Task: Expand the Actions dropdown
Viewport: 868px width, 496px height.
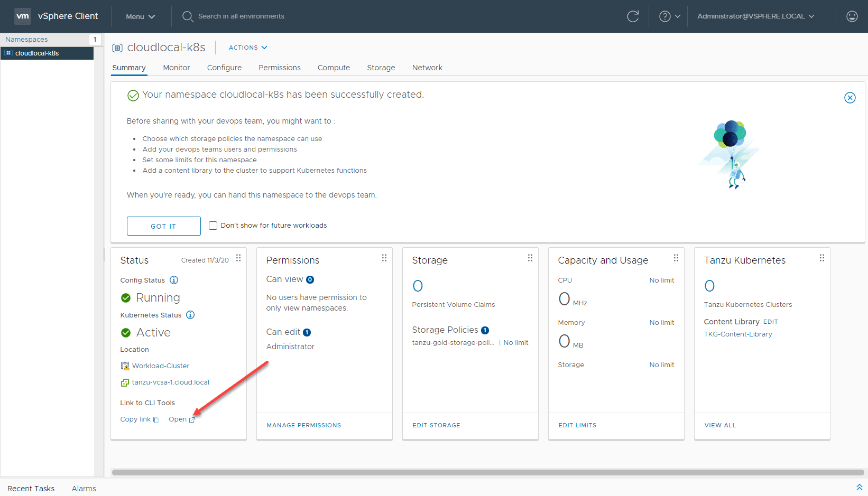Action: [x=248, y=48]
